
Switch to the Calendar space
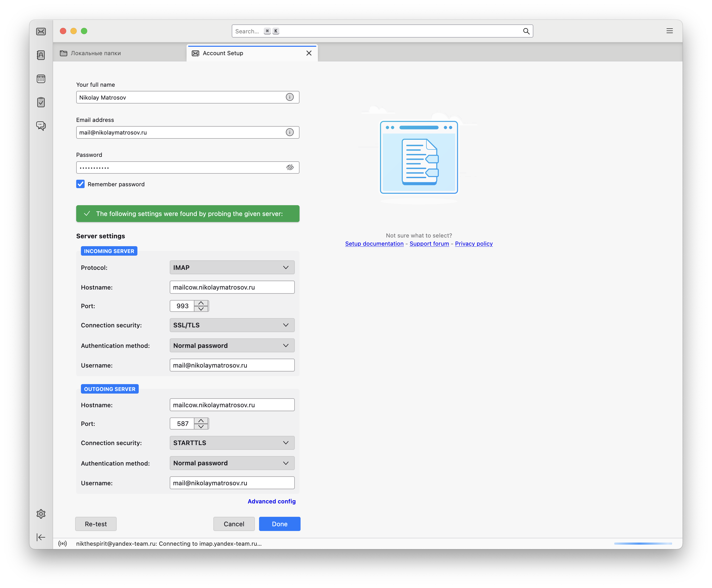point(41,79)
